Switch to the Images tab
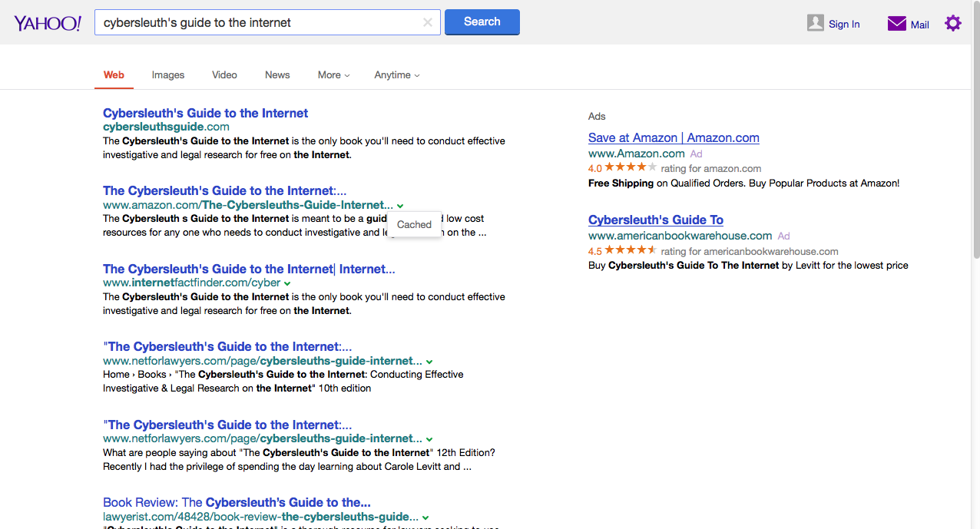This screenshot has height=529, width=980. pyautogui.click(x=168, y=75)
